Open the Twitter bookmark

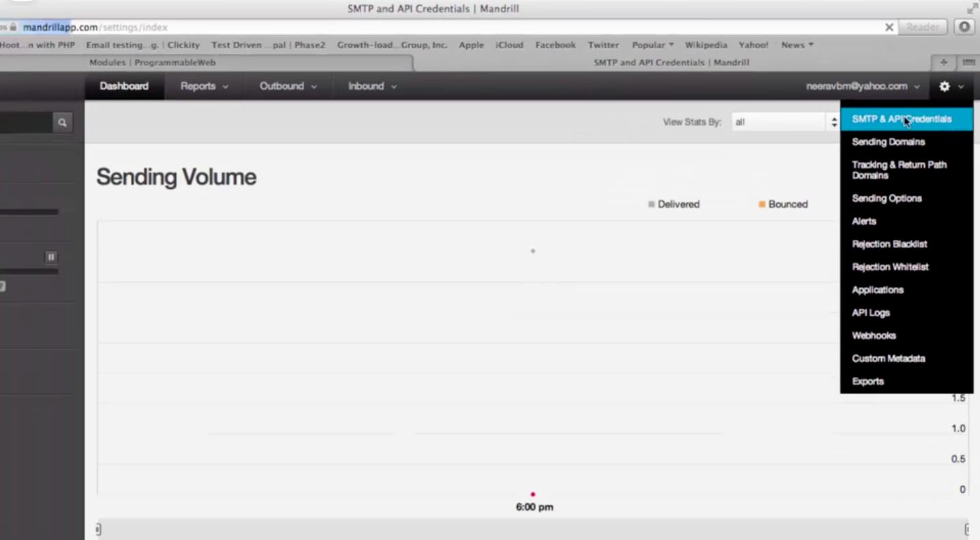(604, 45)
